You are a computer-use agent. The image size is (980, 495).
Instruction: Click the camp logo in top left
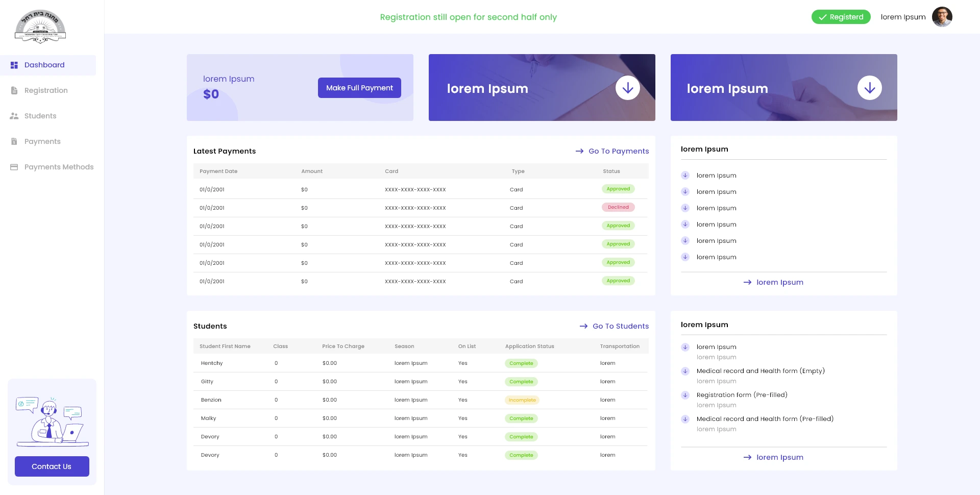coord(40,27)
